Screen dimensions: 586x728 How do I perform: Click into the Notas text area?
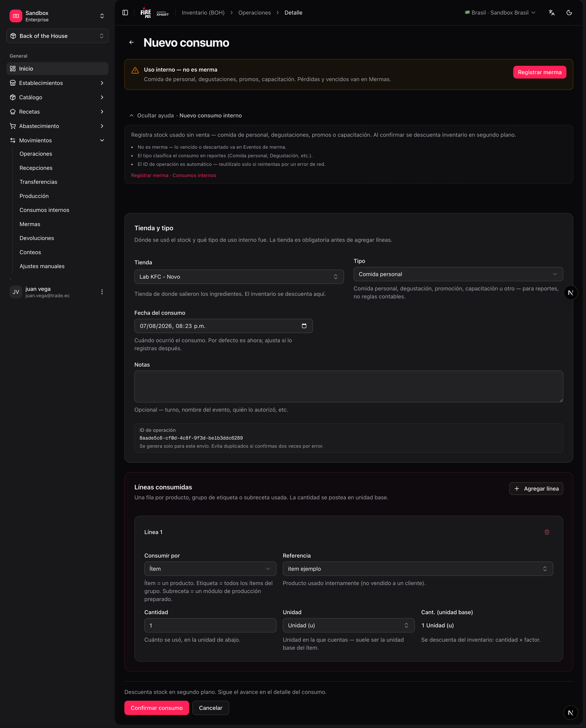pos(348,386)
